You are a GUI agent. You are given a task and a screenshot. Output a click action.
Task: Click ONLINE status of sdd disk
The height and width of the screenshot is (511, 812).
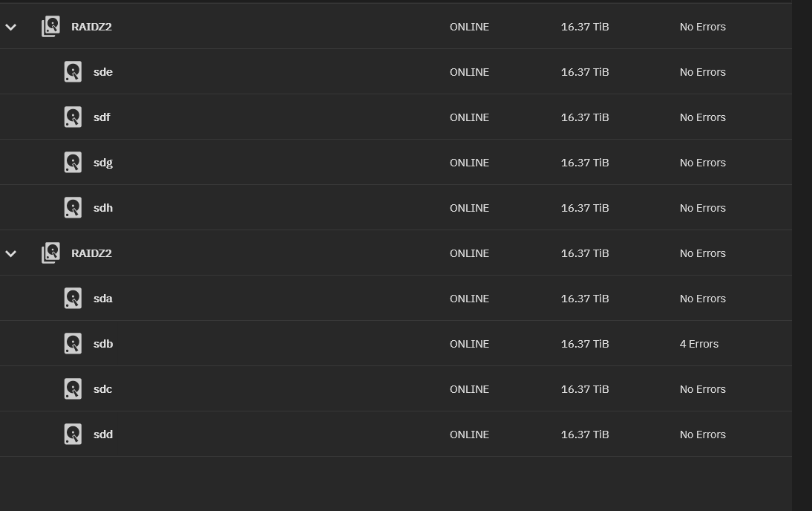pyautogui.click(x=469, y=434)
